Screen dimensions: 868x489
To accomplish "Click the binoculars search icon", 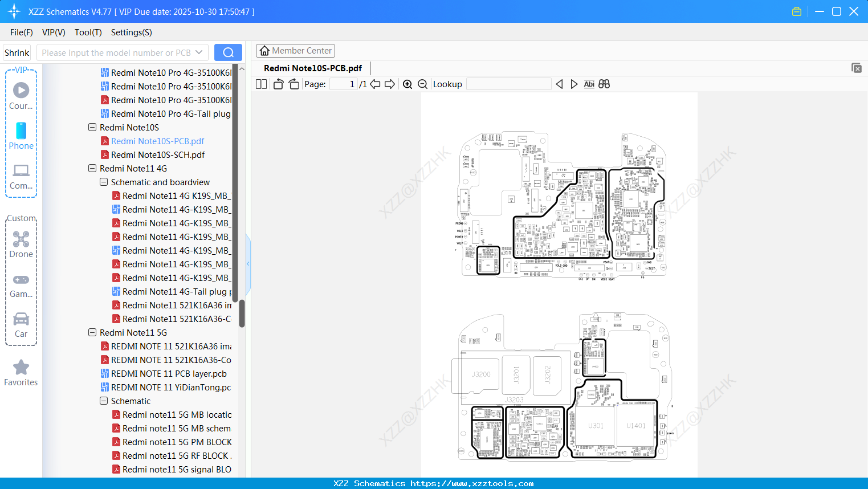I will coord(604,84).
